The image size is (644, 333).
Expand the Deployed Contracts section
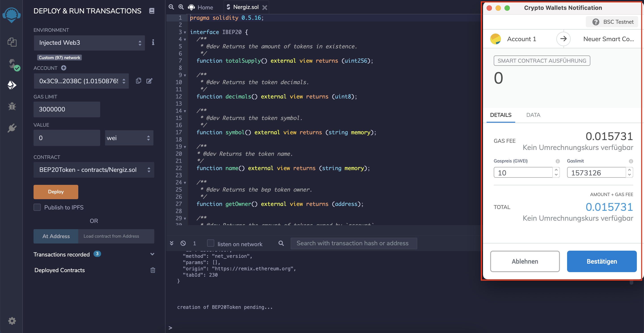60,270
